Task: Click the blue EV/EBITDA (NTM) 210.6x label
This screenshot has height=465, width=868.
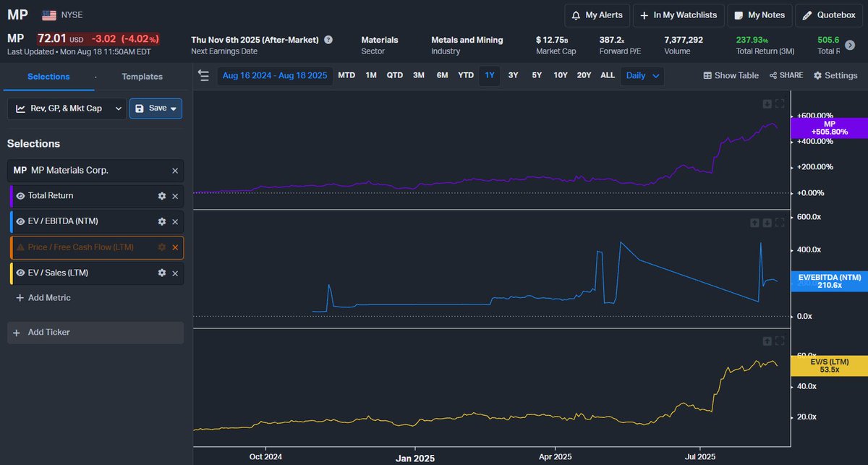Action: [829, 281]
